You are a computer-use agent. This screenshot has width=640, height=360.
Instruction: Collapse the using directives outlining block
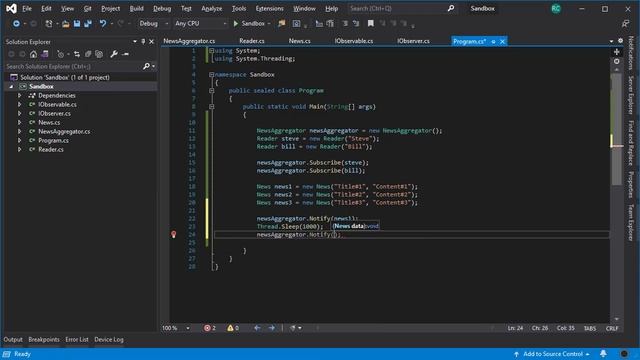[x=211, y=51]
